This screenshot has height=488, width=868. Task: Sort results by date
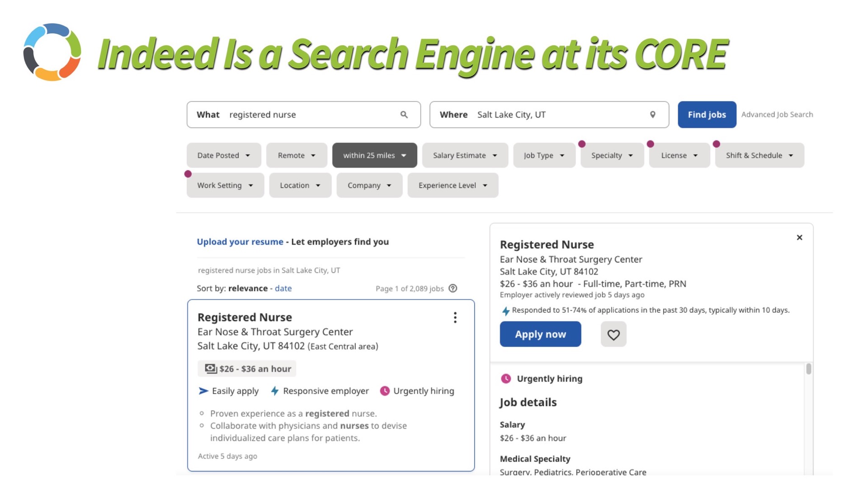[283, 288]
